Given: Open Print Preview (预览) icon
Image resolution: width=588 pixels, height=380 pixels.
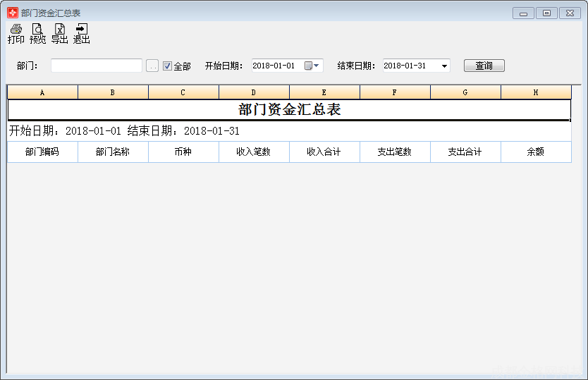Looking at the screenshot, I should [x=37, y=33].
